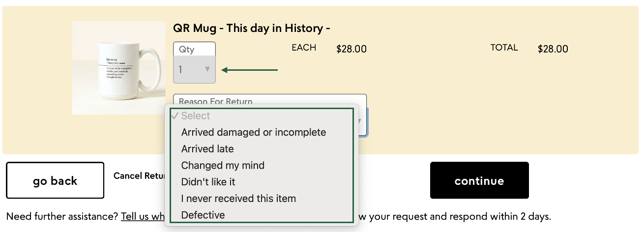Click the gray triangle arrow in quantity selector
This screenshot has height=232, width=644.
[207, 69]
